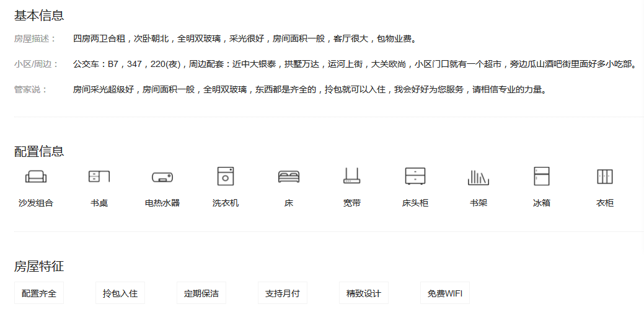Select the electric water heater (电热水器) icon

pyautogui.click(x=162, y=177)
